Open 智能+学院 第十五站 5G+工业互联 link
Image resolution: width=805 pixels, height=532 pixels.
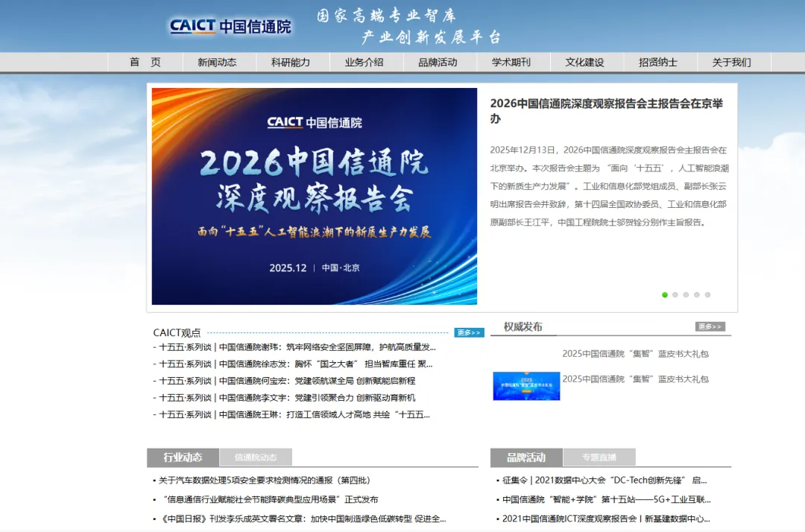click(x=606, y=499)
